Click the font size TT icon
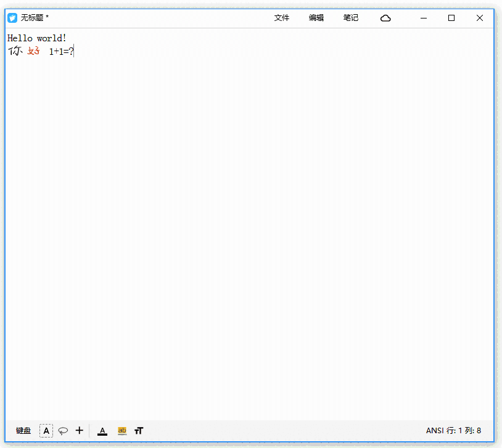This screenshot has height=448, width=502. [139, 431]
